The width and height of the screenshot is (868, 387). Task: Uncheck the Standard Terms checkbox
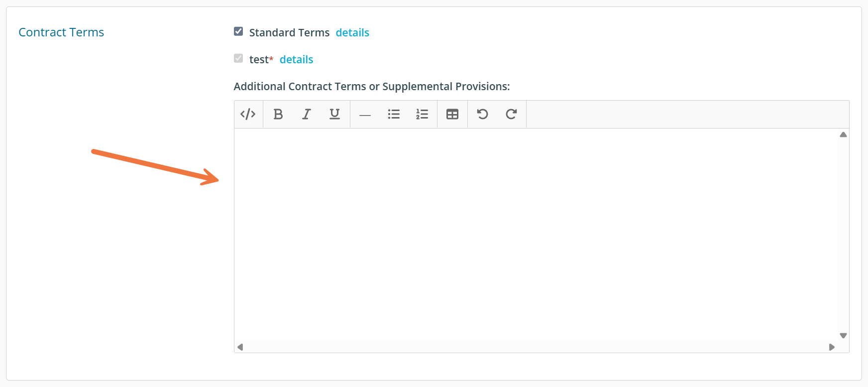238,32
